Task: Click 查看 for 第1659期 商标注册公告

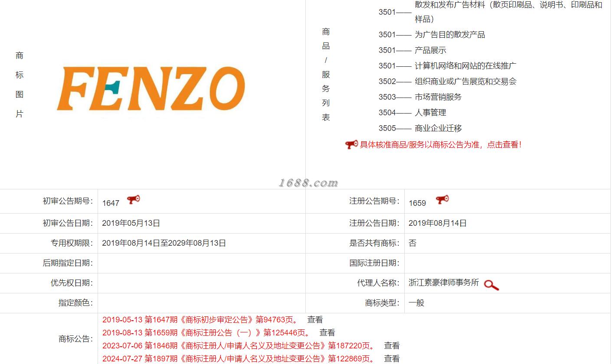Action: click(328, 333)
